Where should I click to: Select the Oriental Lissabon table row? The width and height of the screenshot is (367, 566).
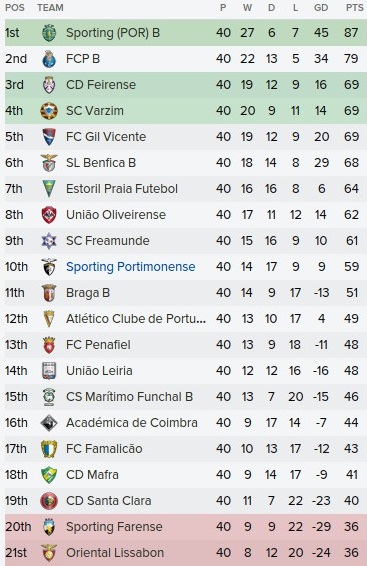click(186, 553)
